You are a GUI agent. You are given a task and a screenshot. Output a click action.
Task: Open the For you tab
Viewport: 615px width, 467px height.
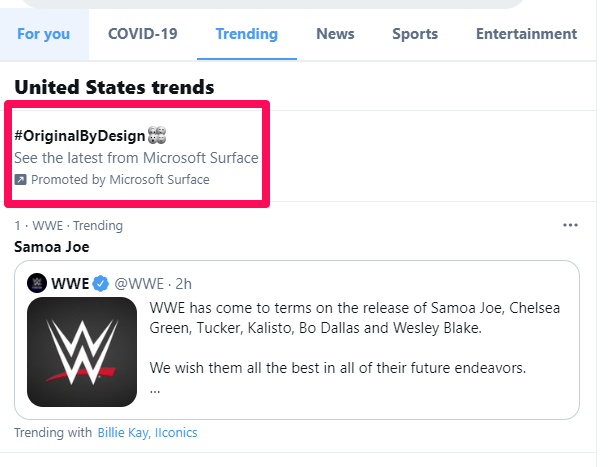pyautogui.click(x=44, y=34)
